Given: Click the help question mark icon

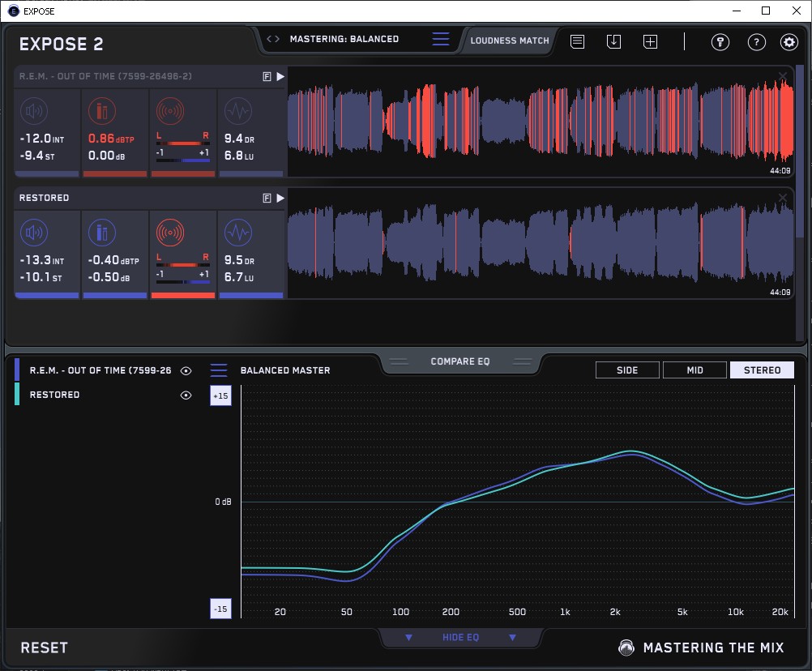Looking at the screenshot, I should 756,42.
